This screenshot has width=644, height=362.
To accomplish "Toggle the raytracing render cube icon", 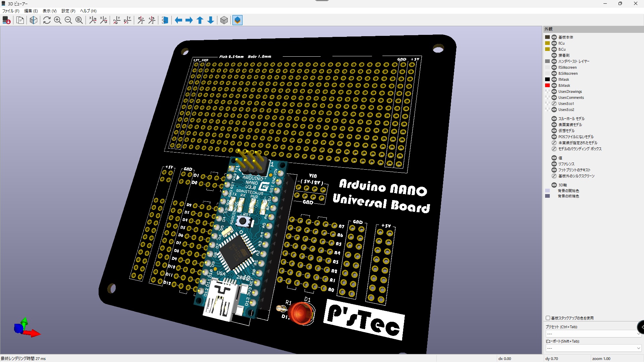I will click(34, 20).
